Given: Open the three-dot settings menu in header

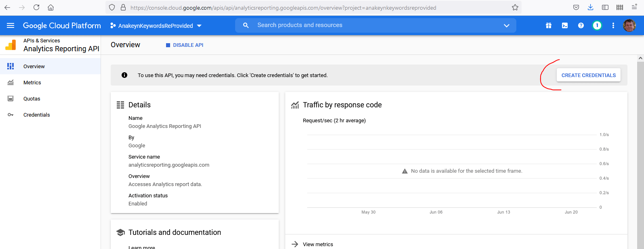Looking at the screenshot, I should pos(613,25).
